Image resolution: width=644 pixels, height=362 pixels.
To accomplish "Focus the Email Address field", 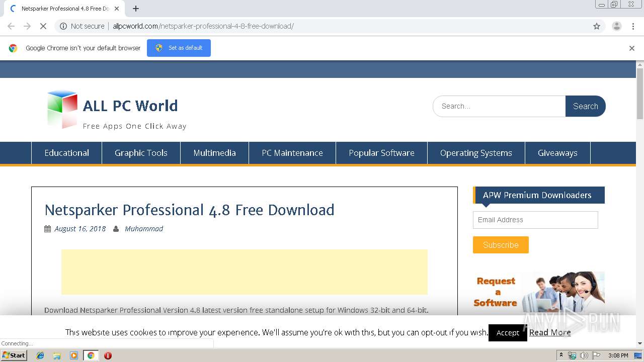I will tap(535, 220).
